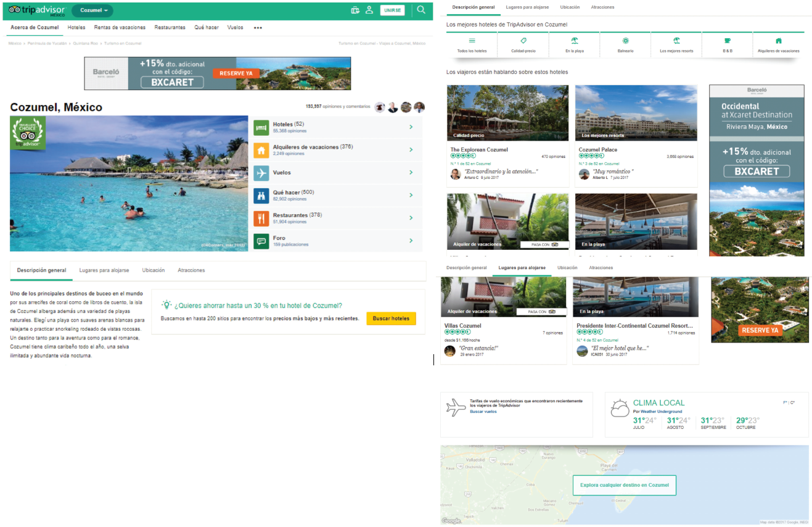This screenshot has height=527, width=812.
Task: Click the yellow Buscar hoteles button
Action: (x=391, y=318)
